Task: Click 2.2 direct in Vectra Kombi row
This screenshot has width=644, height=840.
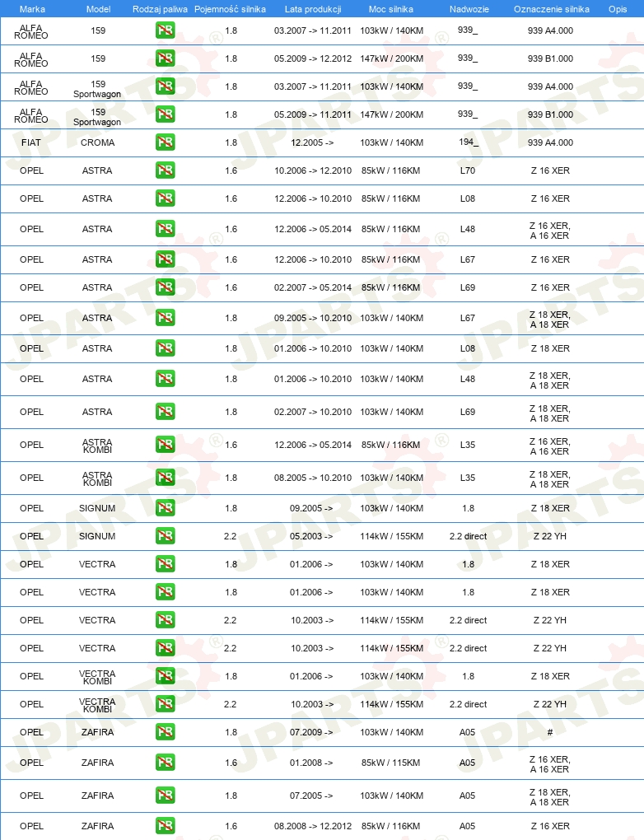Action: [x=469, y=704]
